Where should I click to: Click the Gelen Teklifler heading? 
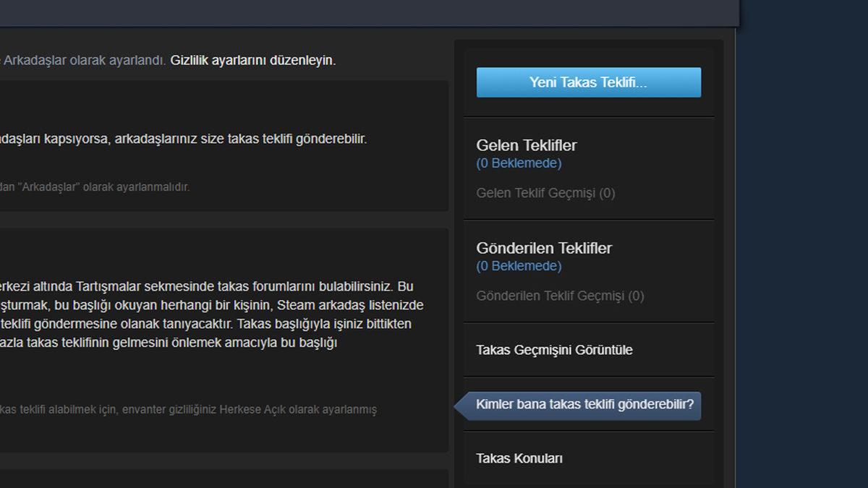click(527, 145)
